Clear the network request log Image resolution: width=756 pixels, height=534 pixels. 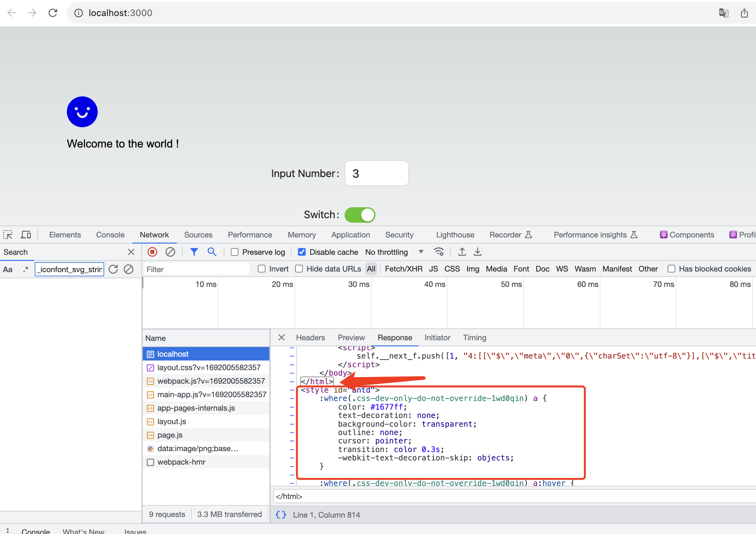point(170,252)
